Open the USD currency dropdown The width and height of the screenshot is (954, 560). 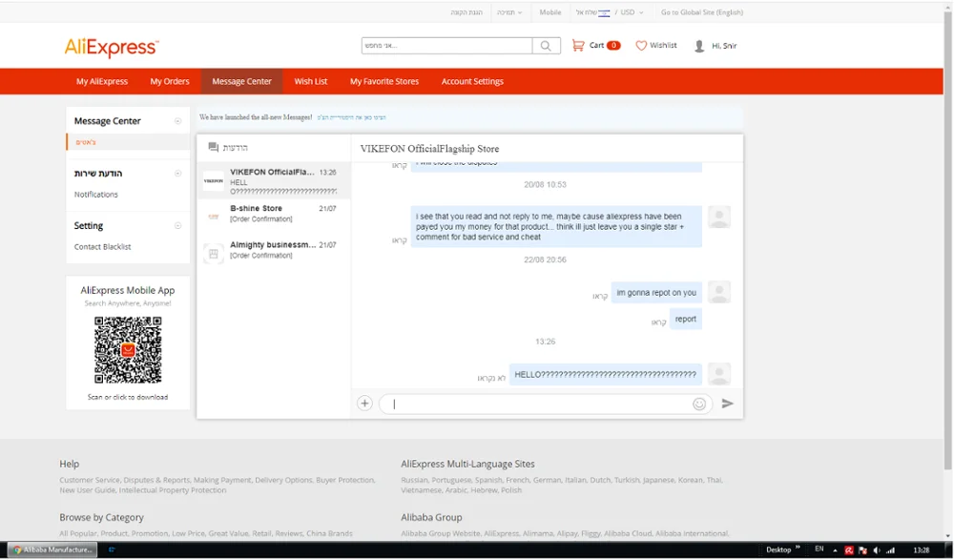[x=632, y=12]
